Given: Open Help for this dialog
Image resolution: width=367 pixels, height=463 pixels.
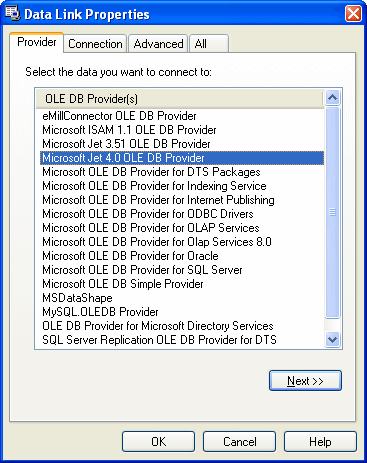Looking at the screenshot, I should (320, 442).
